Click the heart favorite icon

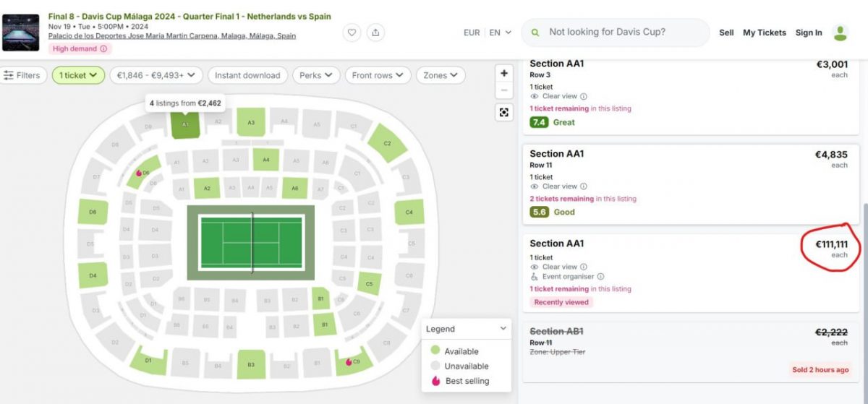351,33
